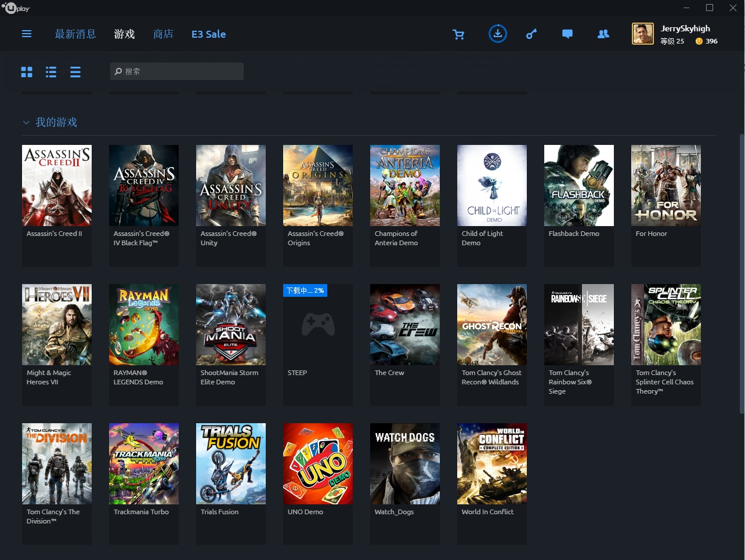
Task: Click the STEEP download progress badge
Action: 305,290
